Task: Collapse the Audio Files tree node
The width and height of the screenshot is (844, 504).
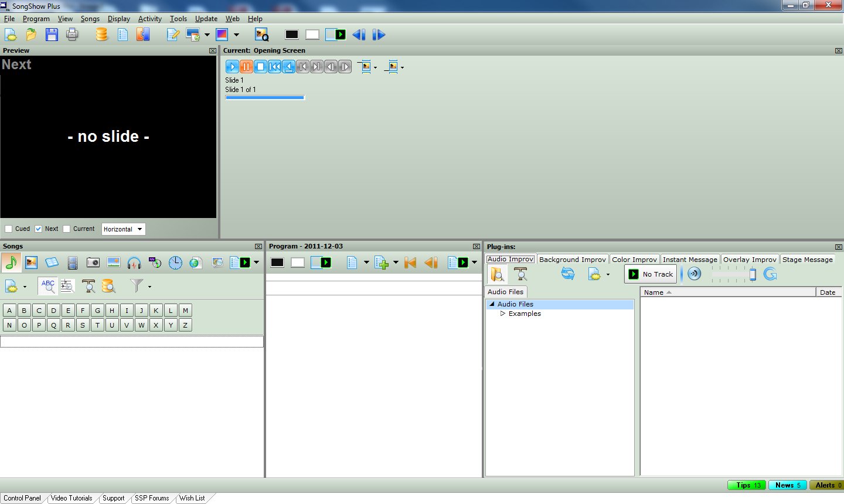Action: [x=492, y=304]
